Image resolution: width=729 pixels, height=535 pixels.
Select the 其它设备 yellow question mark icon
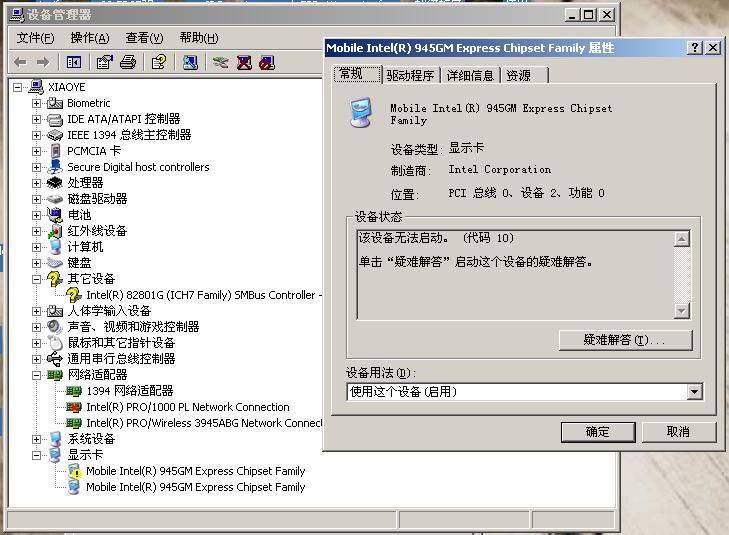(x=55, y=278)
